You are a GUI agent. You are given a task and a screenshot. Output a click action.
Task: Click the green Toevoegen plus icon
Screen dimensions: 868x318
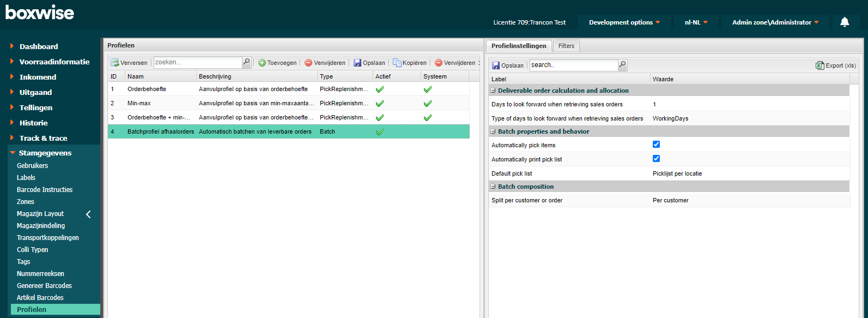pyautogui.click(x=262, y=63)
